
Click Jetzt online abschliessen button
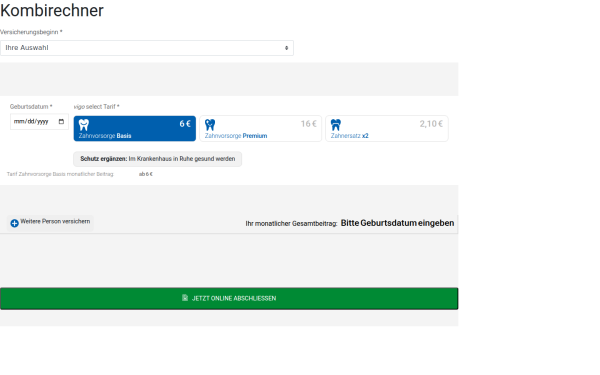229,298
